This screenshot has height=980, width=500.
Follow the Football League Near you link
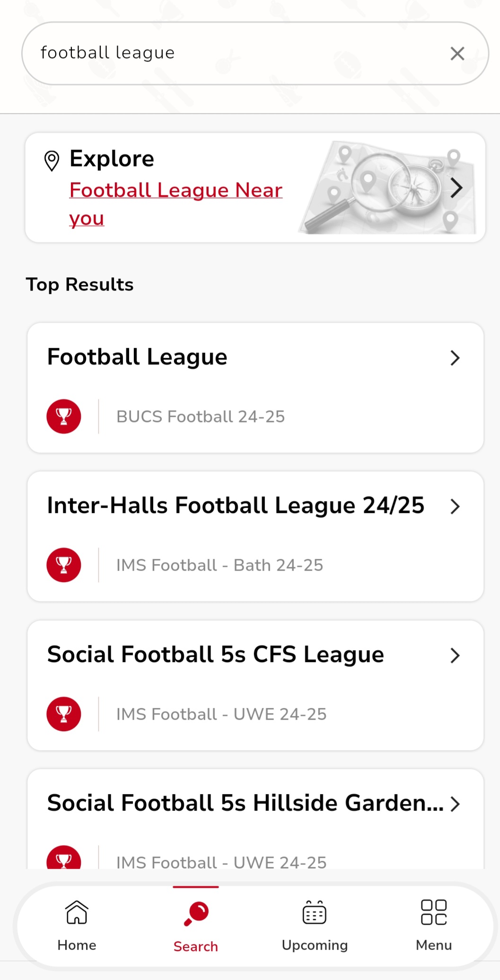tap(175, 191)
